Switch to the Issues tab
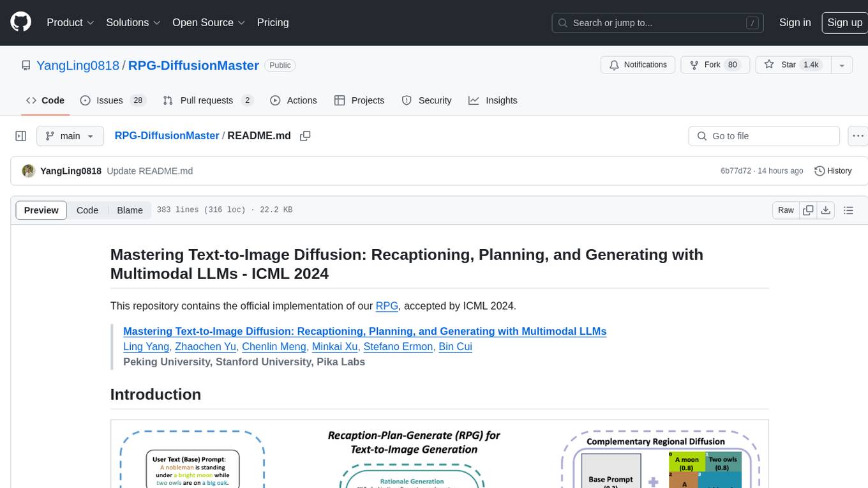 coord(113,100)
